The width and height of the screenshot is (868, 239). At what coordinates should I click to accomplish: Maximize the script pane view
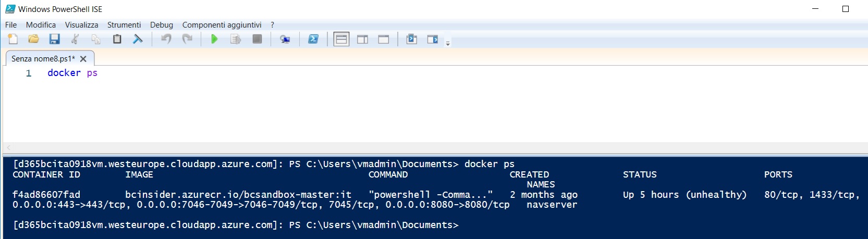click(x=384, y=39)
